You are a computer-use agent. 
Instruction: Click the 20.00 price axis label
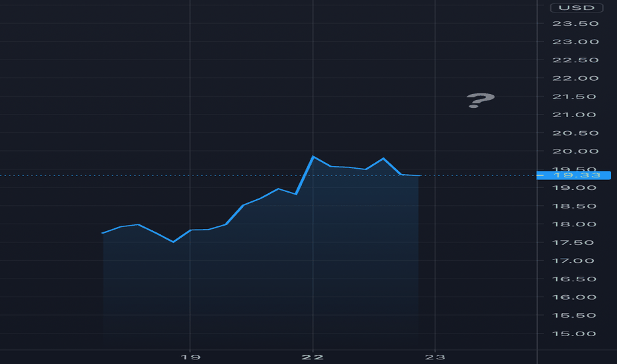pyautogui.click(x=575, y=152)
